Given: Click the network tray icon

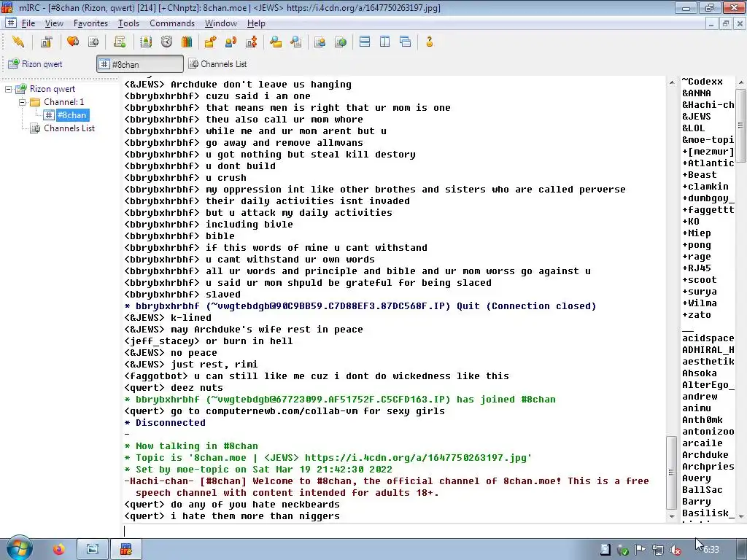Looking at the screenshot, I should [x=658, y=550].
